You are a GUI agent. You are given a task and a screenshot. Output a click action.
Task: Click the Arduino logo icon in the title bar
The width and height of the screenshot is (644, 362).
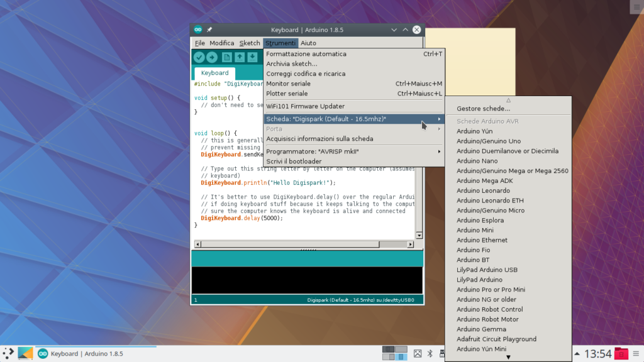pos(198,30)
